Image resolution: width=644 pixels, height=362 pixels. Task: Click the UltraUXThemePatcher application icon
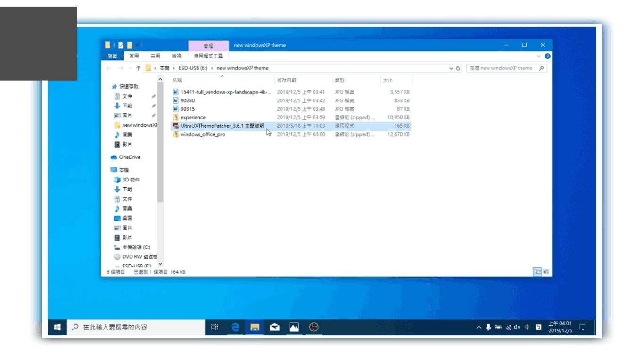pos(176,126)
